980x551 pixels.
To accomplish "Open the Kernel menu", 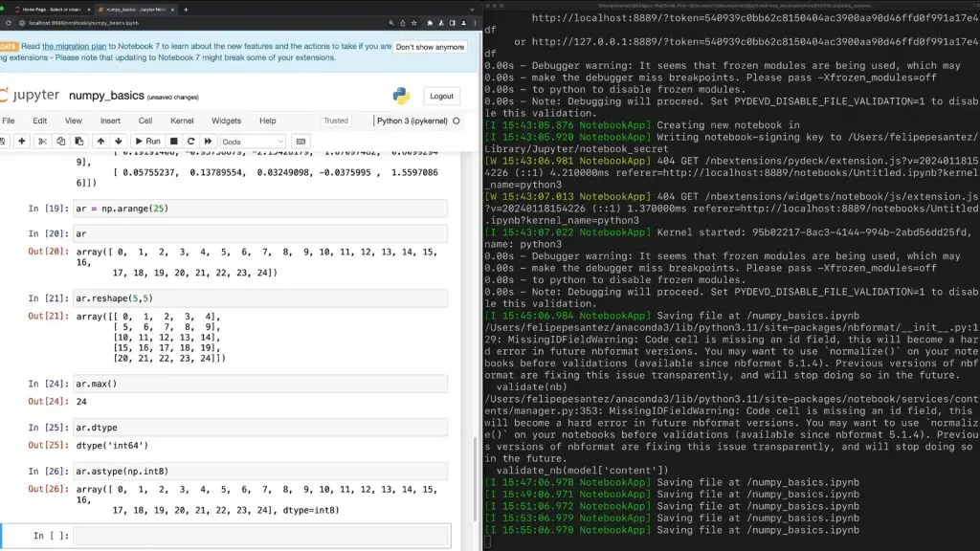I will tap(182, 121).
